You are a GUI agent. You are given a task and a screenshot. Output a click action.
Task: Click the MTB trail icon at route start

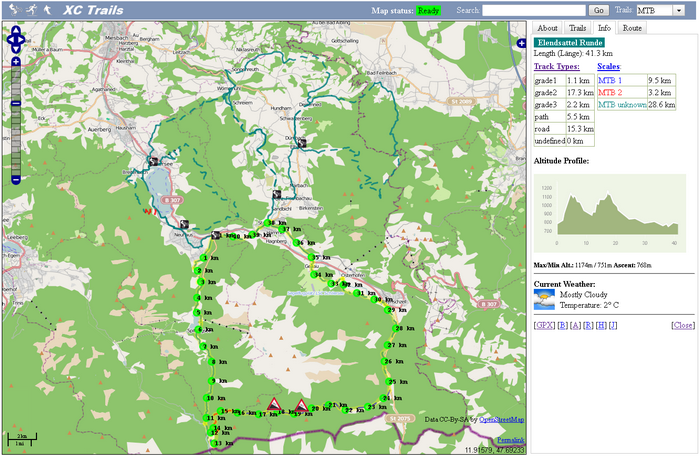216,235
